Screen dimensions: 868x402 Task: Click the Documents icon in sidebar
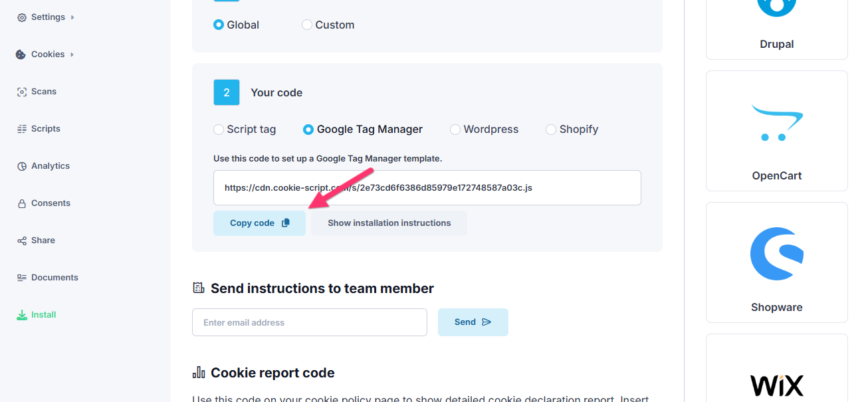(x=22, y=278)
